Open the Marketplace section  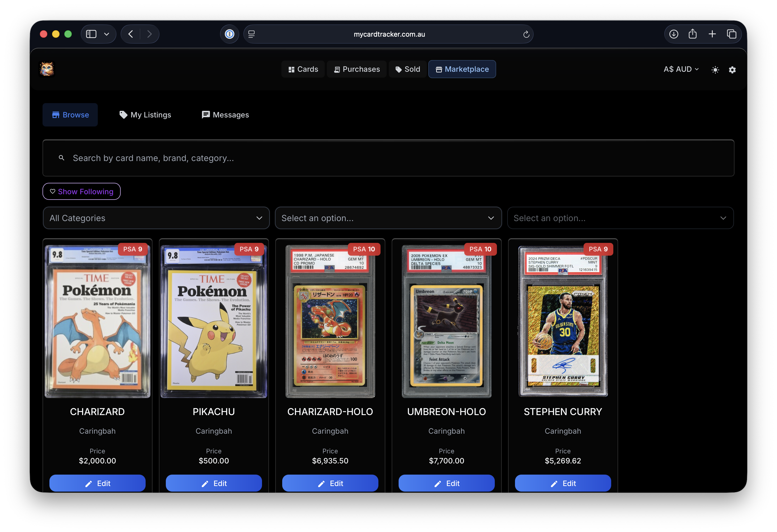coord(462,69)
